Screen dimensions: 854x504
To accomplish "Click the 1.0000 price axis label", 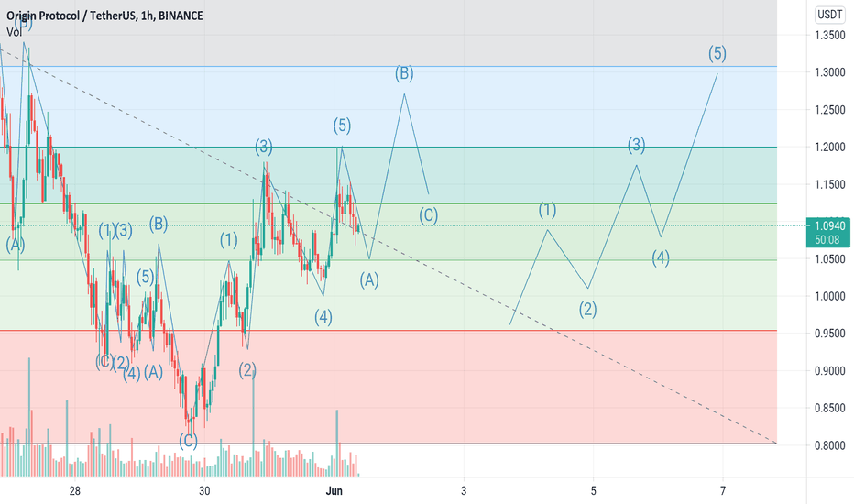I will [830, 296].
